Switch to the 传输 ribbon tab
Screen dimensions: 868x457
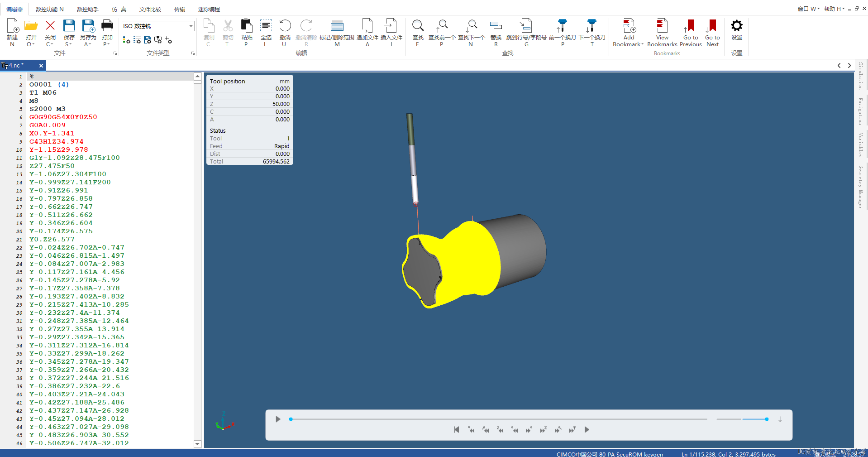coord(180,9)
